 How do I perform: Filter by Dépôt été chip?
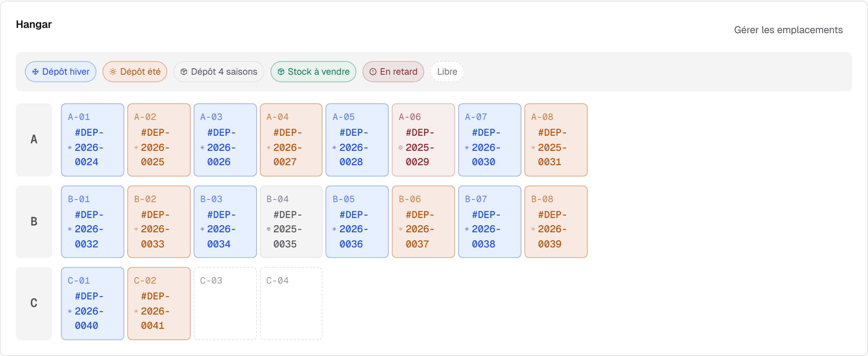tap(135, 72)
